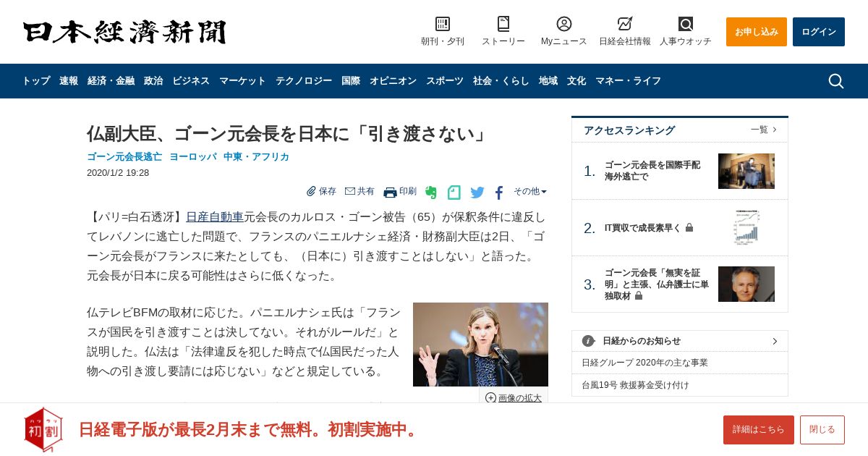The height and width of the screenshot is (456, 868).
Task: Click the teal clip-note share icon
Action: [454, 193]
